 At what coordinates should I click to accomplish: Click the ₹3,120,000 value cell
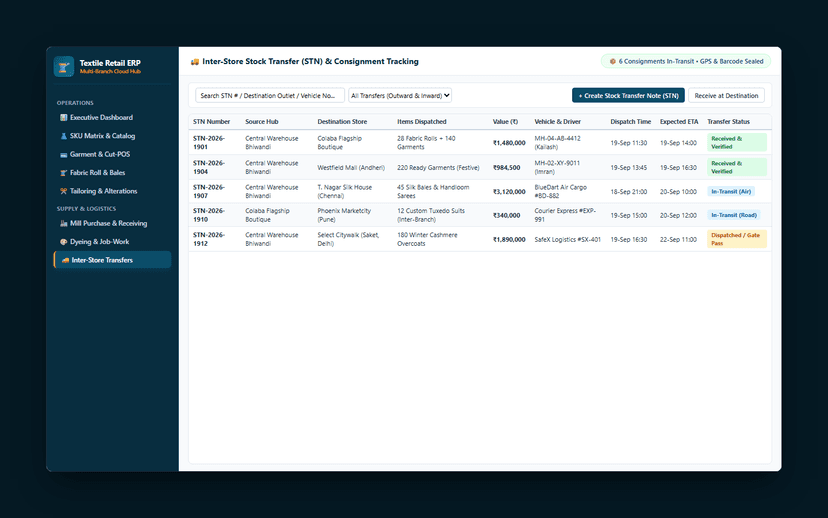pyautogui.click(x=509, y=192)
